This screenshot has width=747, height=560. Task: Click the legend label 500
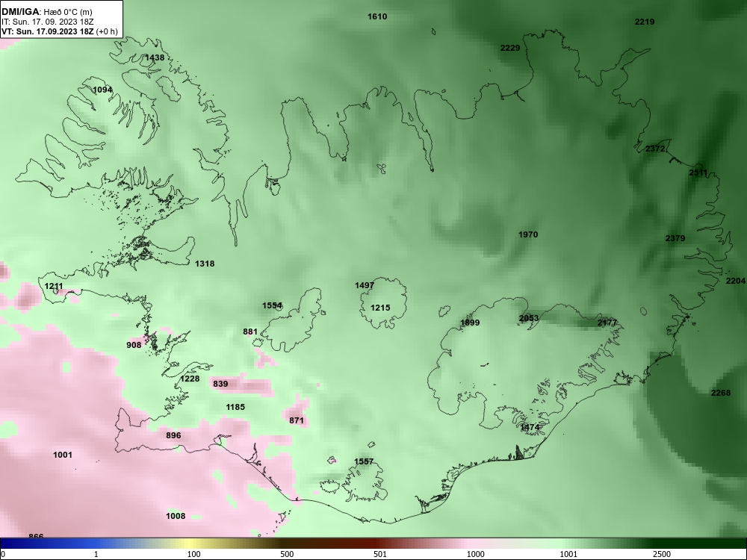point(287,554)
